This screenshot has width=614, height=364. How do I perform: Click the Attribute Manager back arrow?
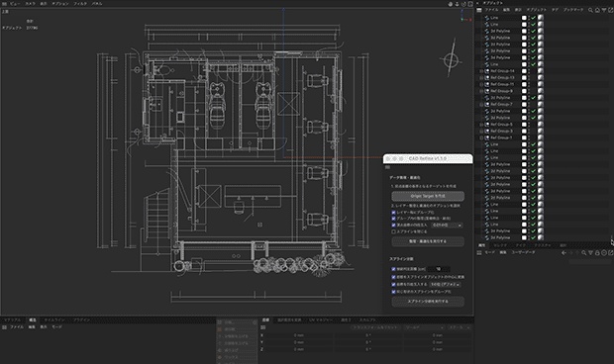(563, 253)
